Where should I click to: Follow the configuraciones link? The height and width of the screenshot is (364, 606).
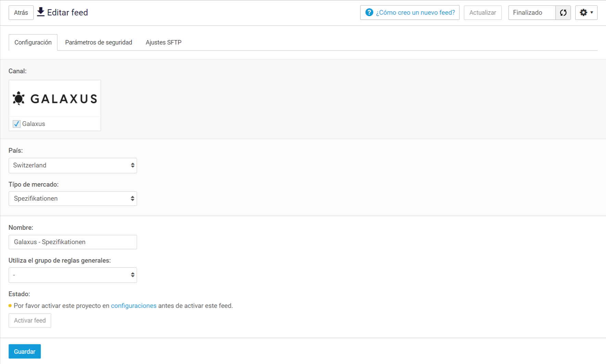[x=134, y=306]
